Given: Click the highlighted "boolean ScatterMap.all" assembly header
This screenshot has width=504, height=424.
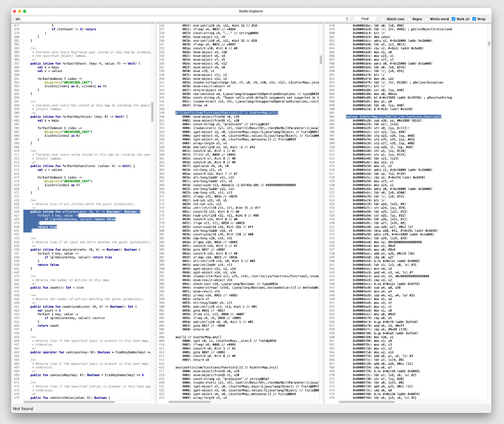Looking at the screenshot, I should 393,117.
